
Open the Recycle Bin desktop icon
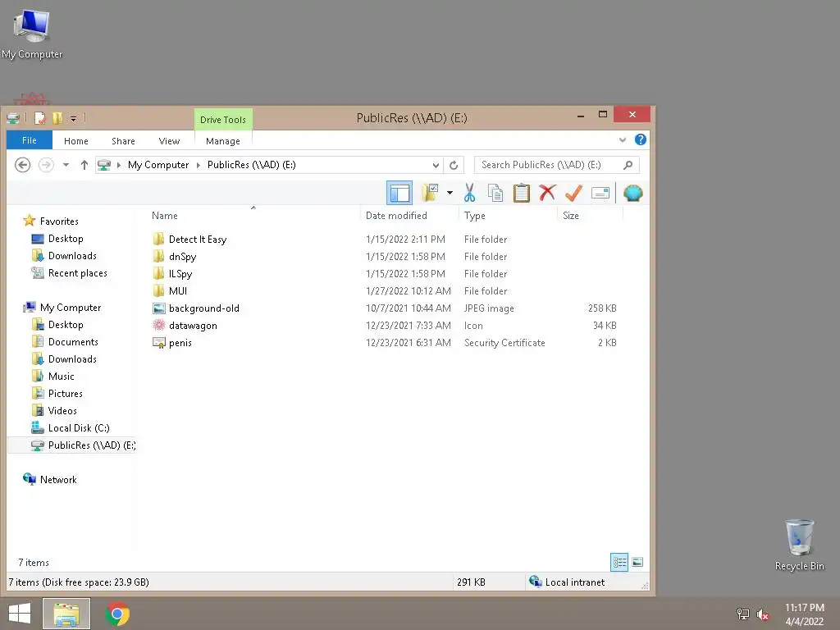799,545
